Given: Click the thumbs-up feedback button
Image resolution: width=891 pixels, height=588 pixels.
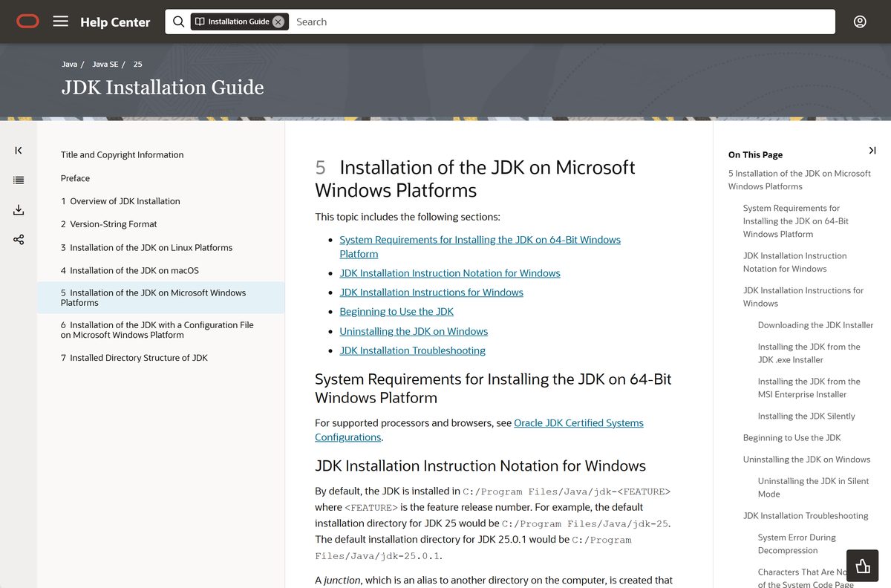Looking at the screenshot, I should 863,566.
